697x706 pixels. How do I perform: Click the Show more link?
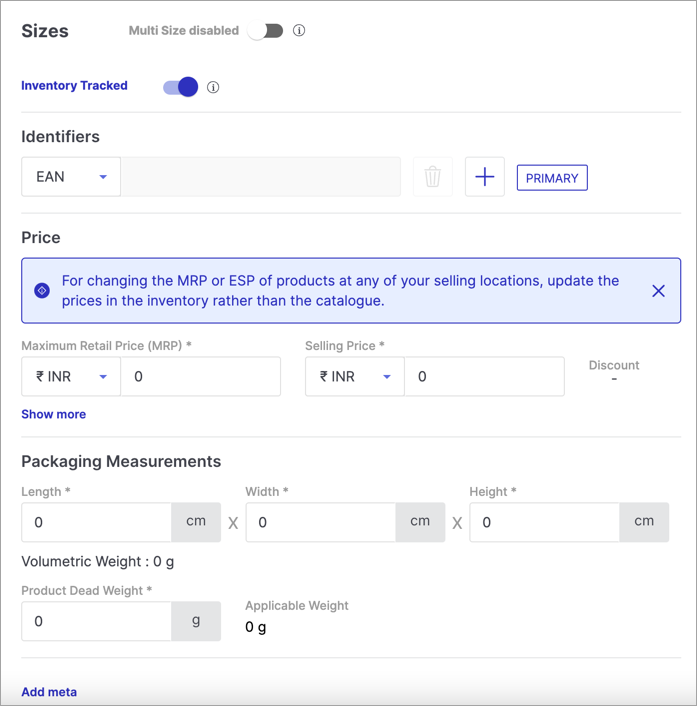pyautogui.click(x=54, y=414)
